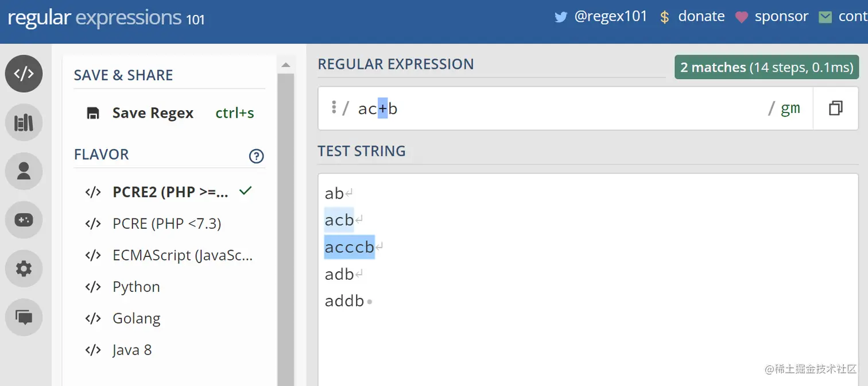Pick the Golang flavor
This screenshot has height=386, width=868.
tap(136, 318)
